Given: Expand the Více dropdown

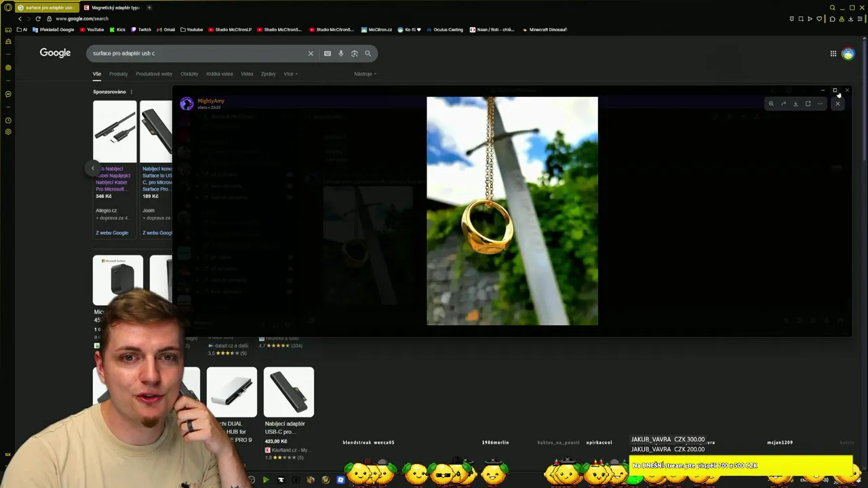Looking at the screenshot, I should click(290, 74).
